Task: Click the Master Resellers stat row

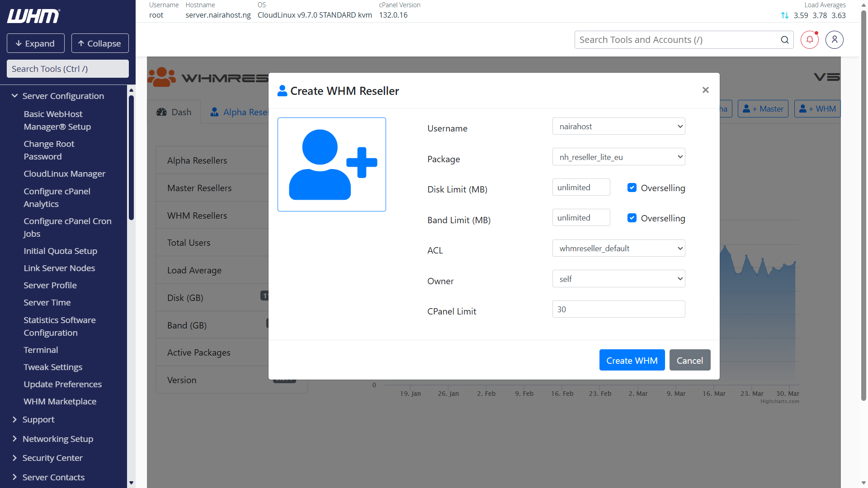Action: pos(212,188)
